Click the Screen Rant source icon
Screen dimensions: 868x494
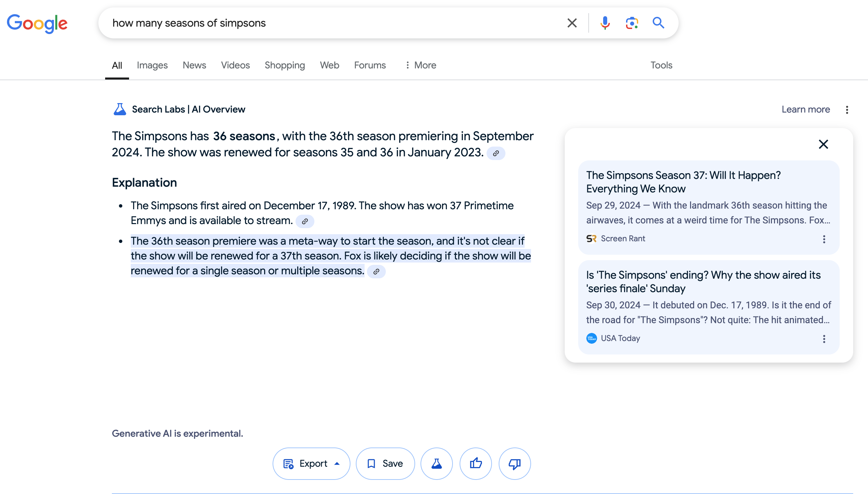(592, 238)
